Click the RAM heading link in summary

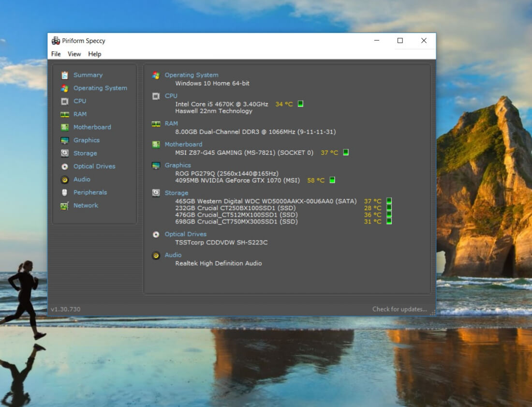click(x=171, y=123)
